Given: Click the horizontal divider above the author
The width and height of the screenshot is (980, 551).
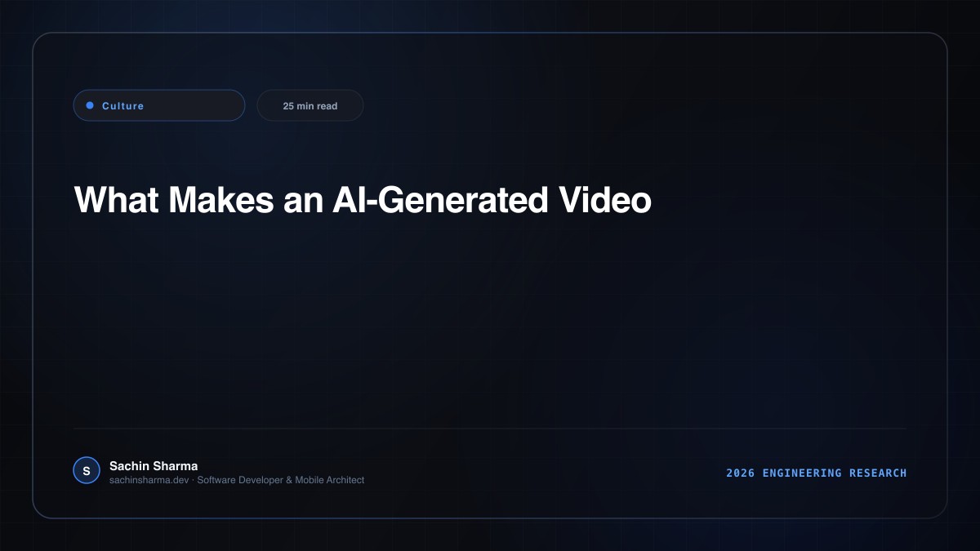Looking at the screenshot, I should (x=490, y=428).
